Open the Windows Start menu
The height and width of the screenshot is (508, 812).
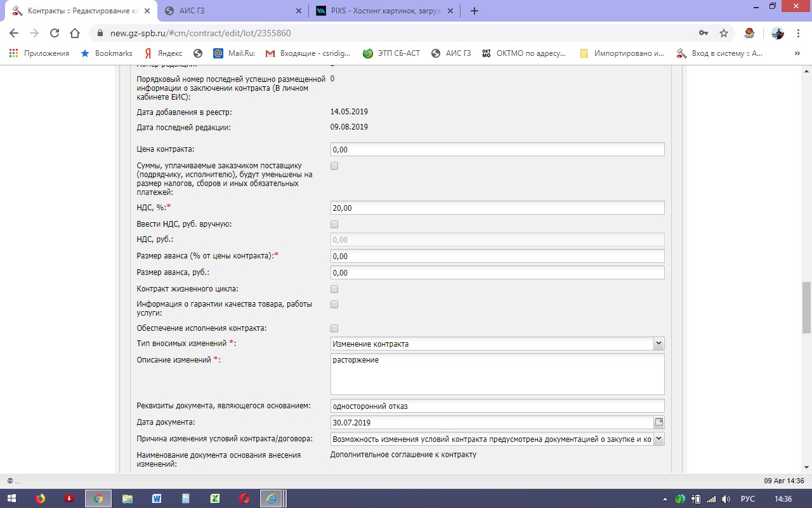pos(13,498)
